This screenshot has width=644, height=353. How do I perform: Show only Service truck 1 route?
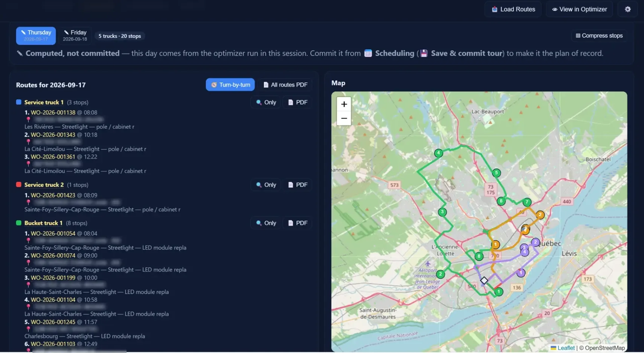pyautogui.click(x=266, y=102)
